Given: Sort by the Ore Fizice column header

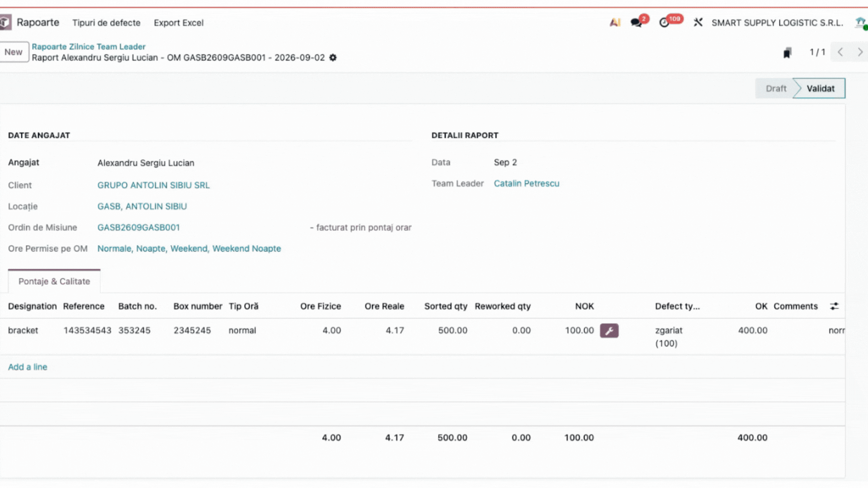Looking at the screenshot, I should click(320, 306).
